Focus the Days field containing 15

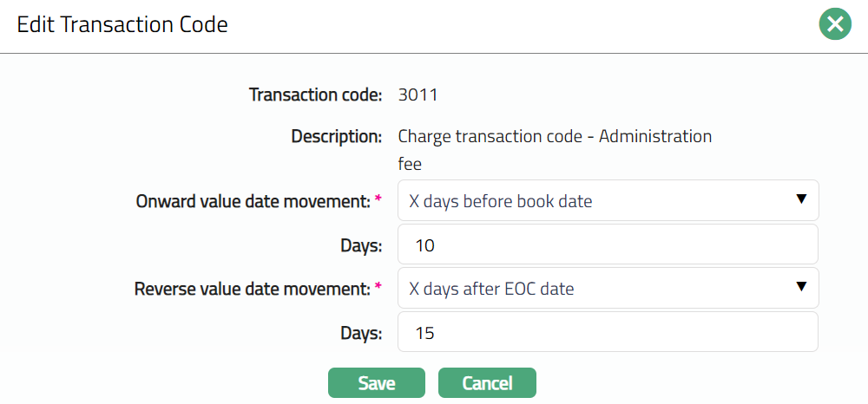pyautogui.click(x=608, y=332)
